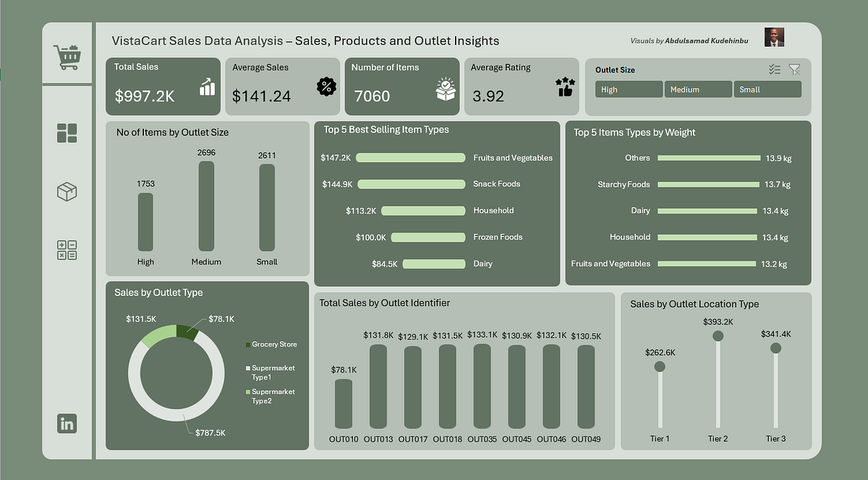Select the Small bar in outlet size chart
The image size is (868, 480).
[x=267, y=208]
